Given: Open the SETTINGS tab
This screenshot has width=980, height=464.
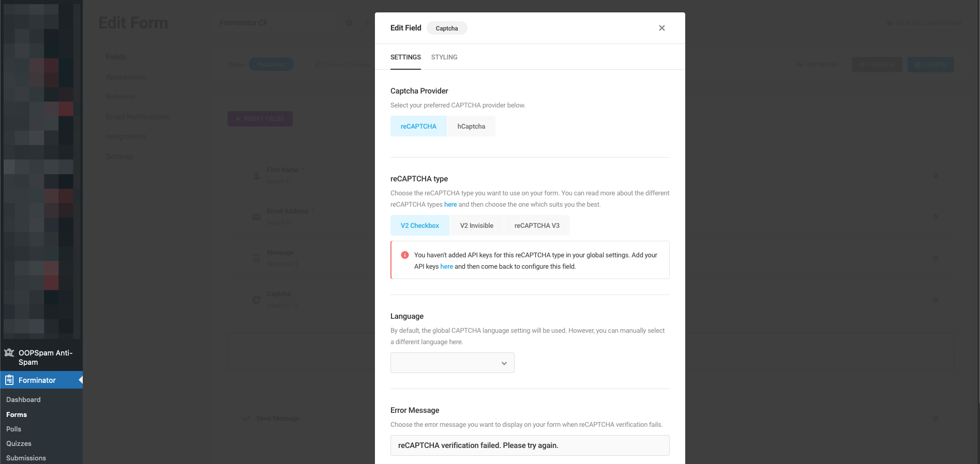Looking at the screenshot, I should [x=405, y=57].
